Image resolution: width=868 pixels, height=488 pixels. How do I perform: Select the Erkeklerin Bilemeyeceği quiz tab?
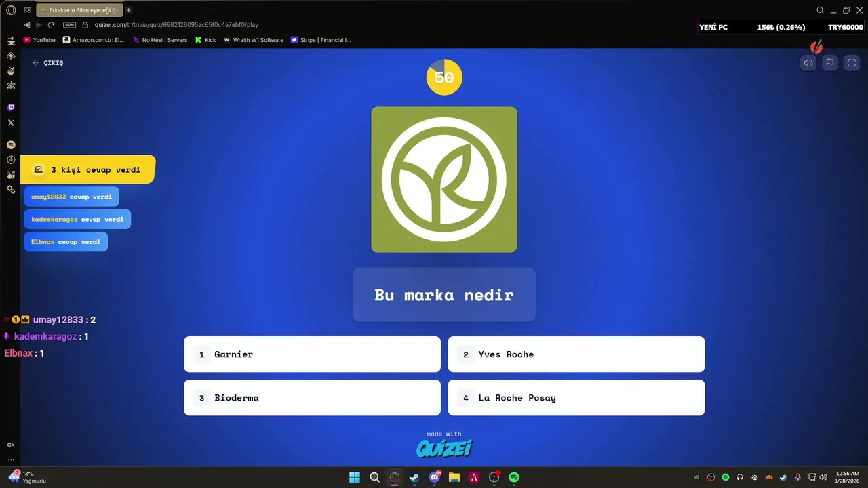pos(79,10)
